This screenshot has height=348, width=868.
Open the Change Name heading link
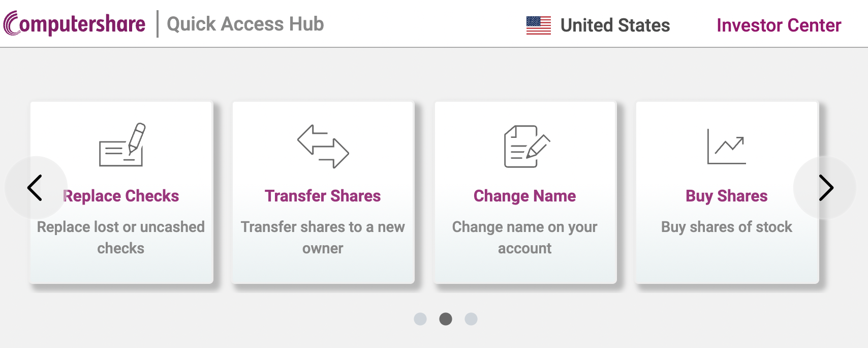pos(524,196)
